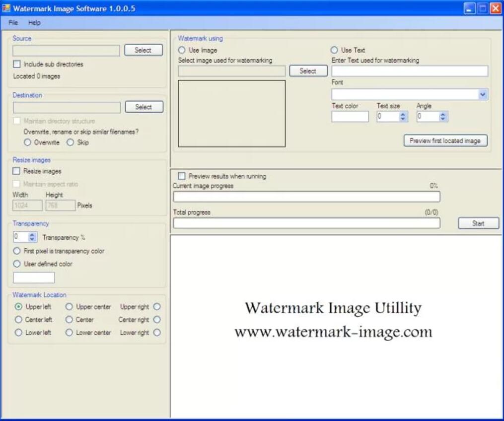Adjust the Transparency % spinner
The width and height of the screenshot is (504, 421).
coord(33,237)
